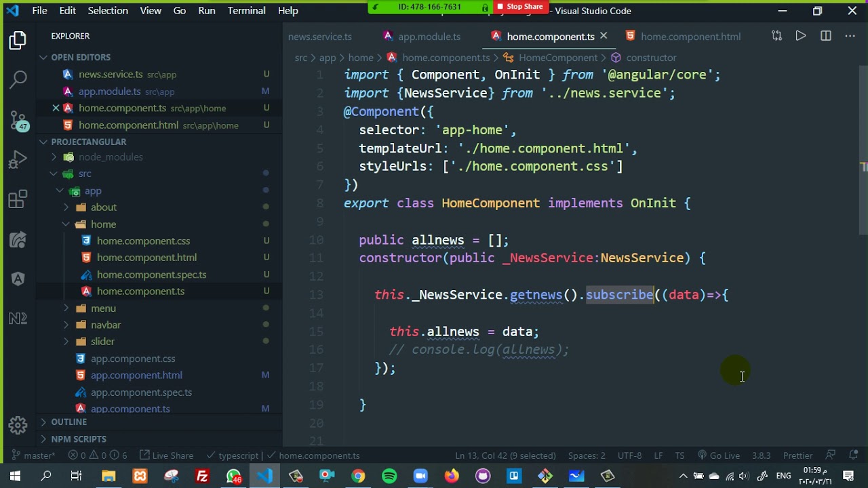Open the Run and Debug view
Screen dimensions: 868x488
[18, 160]
